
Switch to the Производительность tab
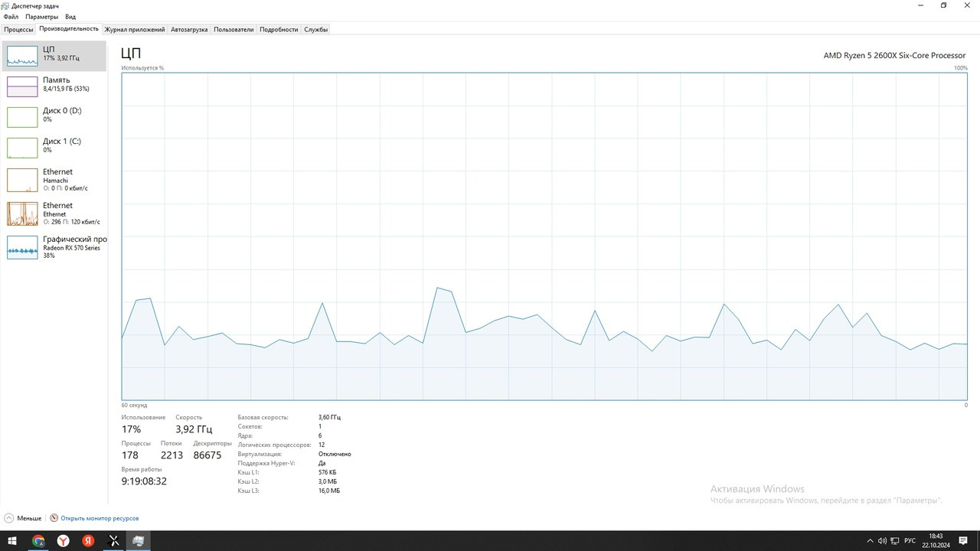point(69,29)
